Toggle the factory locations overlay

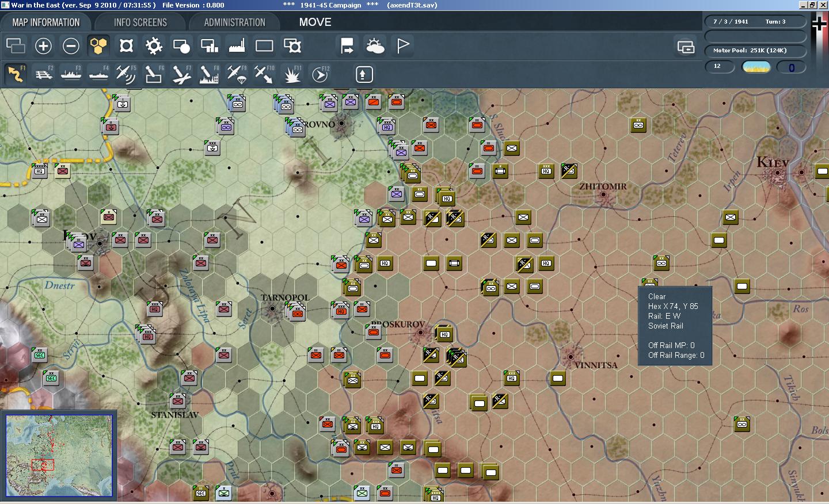coord(237,45)
